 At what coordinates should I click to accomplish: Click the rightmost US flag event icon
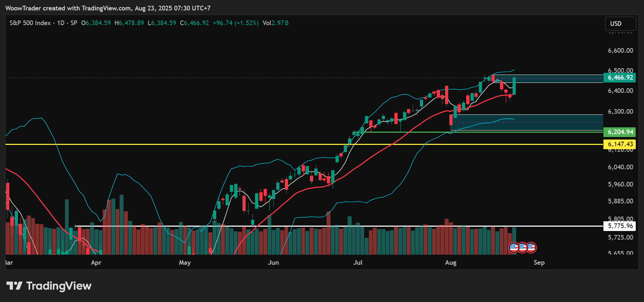pos(531,247)
